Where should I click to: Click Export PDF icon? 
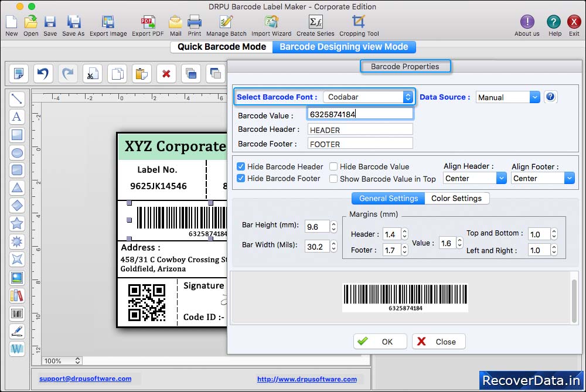point(148,22)
